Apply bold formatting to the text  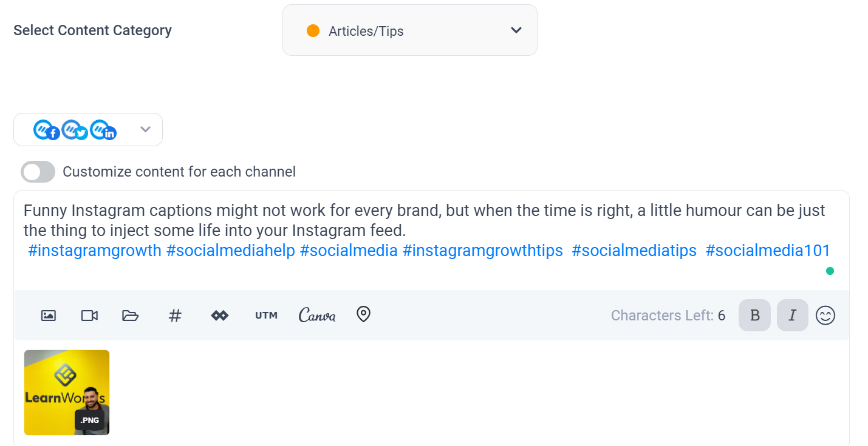click(754, 315)
